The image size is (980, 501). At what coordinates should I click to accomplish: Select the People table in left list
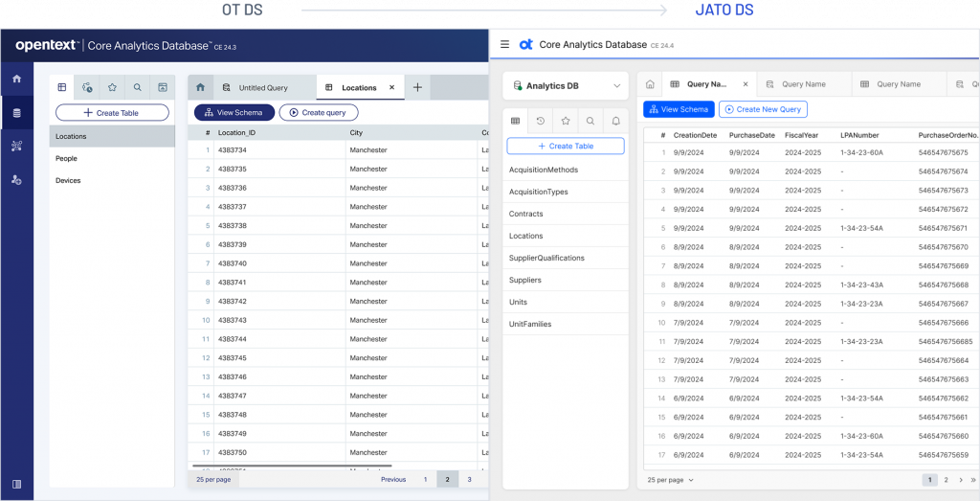(66, 158)
